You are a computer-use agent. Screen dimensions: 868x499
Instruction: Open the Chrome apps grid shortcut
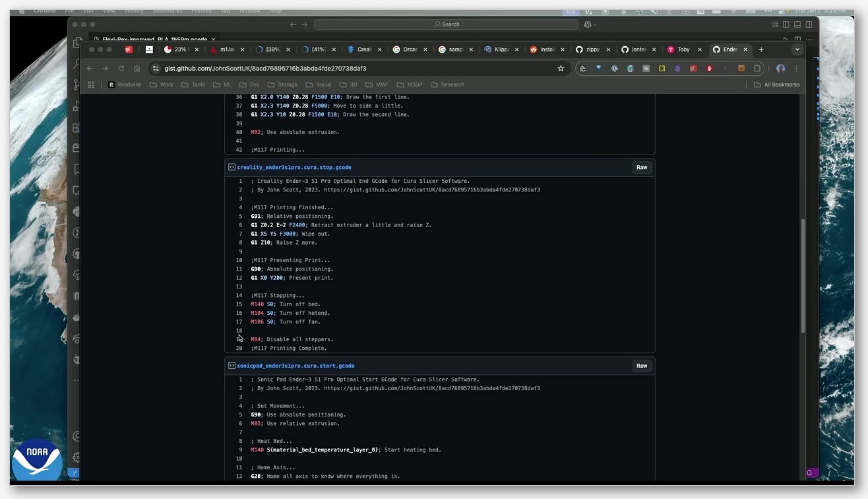tap(91, 84)
